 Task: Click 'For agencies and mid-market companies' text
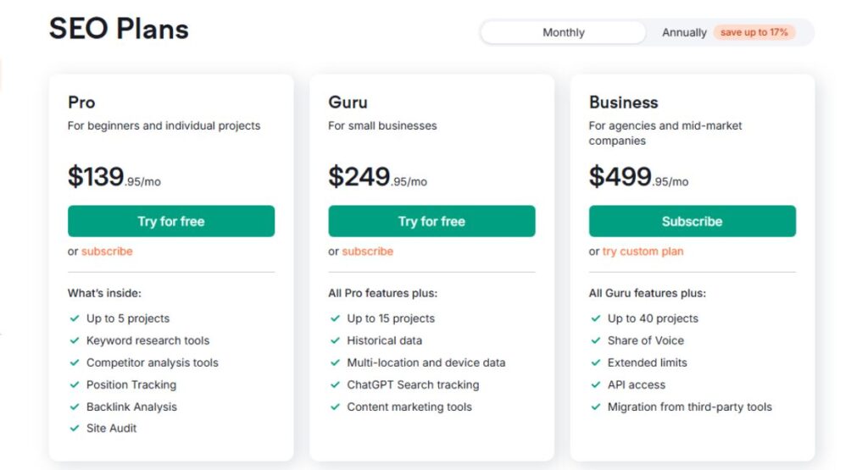(x=665, y=133)
